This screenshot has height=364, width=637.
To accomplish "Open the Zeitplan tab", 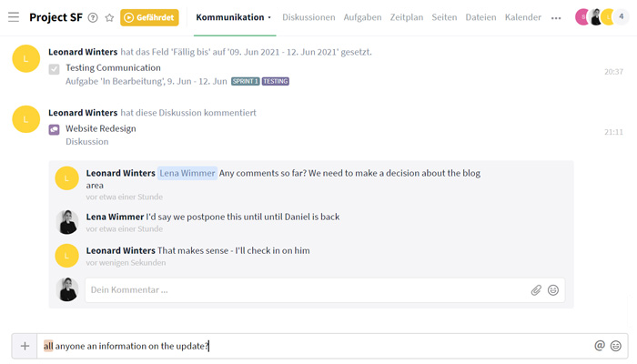I will (x=407, y=17).
